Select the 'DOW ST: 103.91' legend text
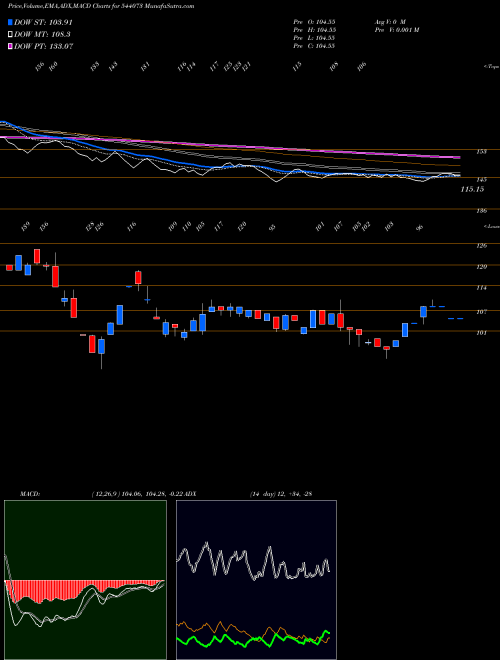Image resolution: width=500 pixels, height=660 pixels. 43,22
